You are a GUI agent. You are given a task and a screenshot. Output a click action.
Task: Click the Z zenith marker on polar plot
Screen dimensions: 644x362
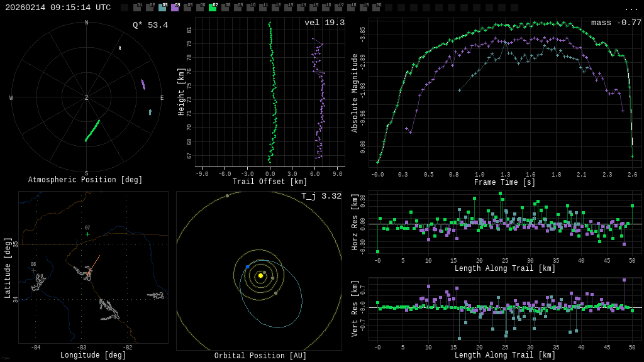click(x=86, y=98)
